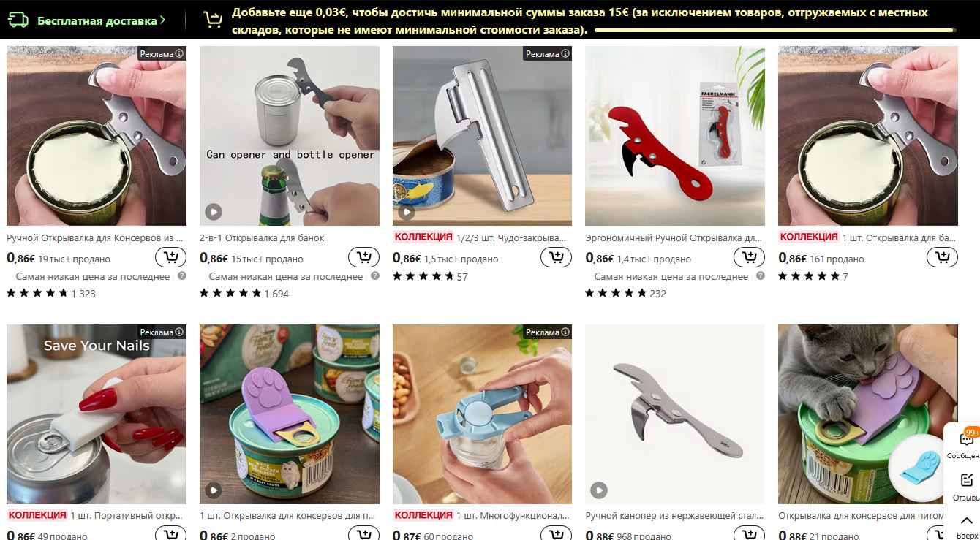Play video on stainless steel opener thumbnail
The width and height of the screenshot is (980, 540).
pyautogui.click(x=599, y=490)
